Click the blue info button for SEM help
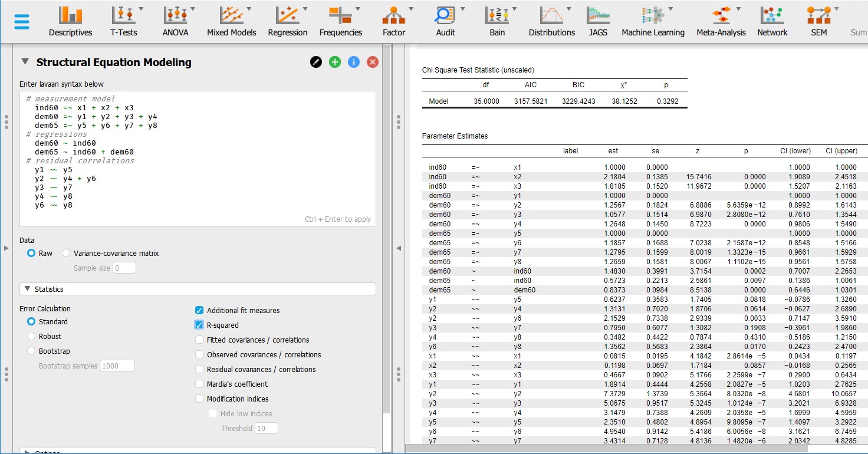The height and width of the screenshot is (454, 868). pyautogui.click(x=353, y=61)
